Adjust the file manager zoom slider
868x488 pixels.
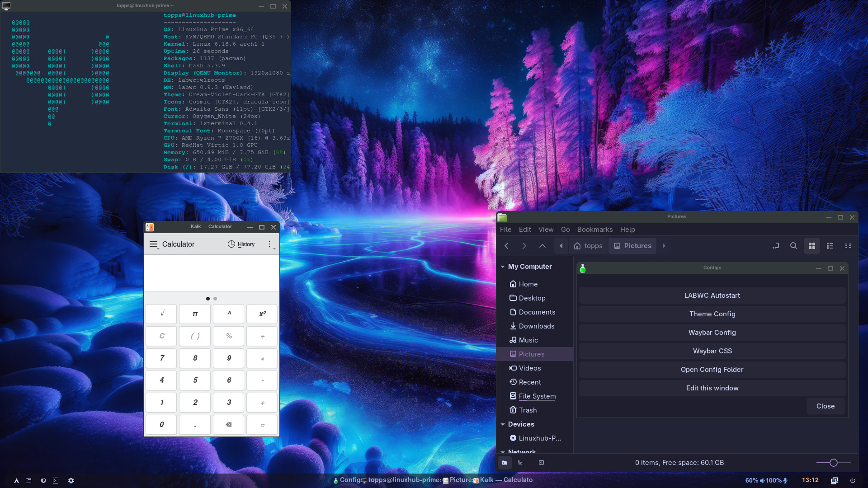[x=834, y=463]
